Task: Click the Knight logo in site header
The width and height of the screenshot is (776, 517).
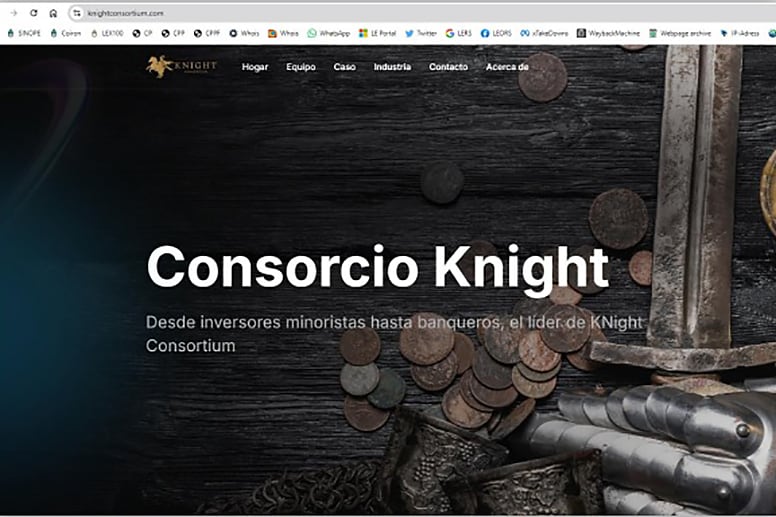Action: tap(182, 67)
